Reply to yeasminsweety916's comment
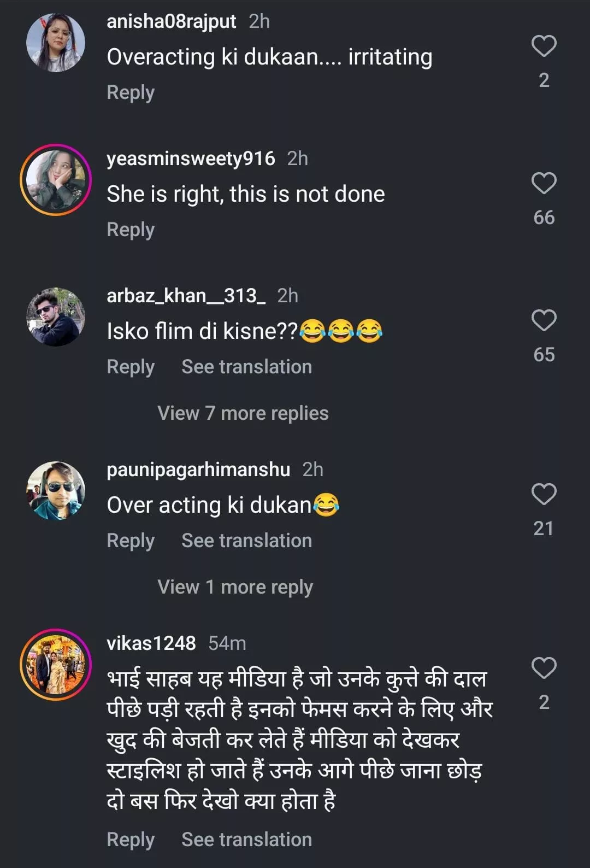Screen dimensions: 590x868 131,230
